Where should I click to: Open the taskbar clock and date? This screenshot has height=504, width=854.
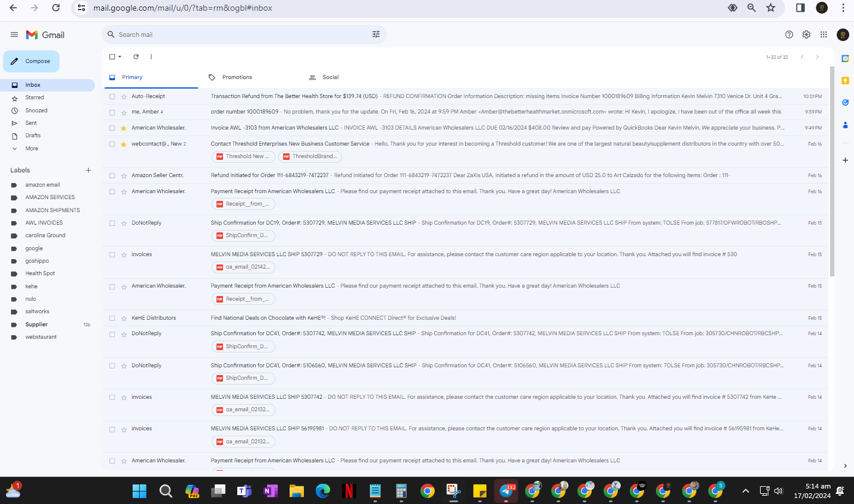(812, 491)
